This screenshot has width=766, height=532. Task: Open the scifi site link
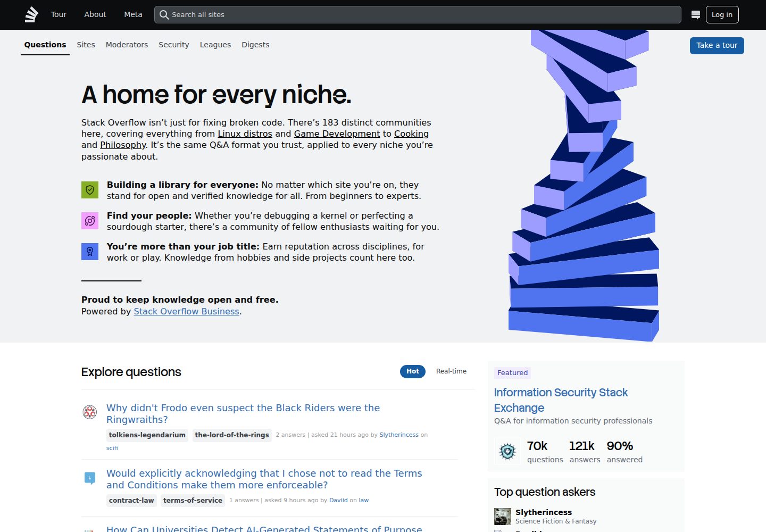(x=112, y=448)
